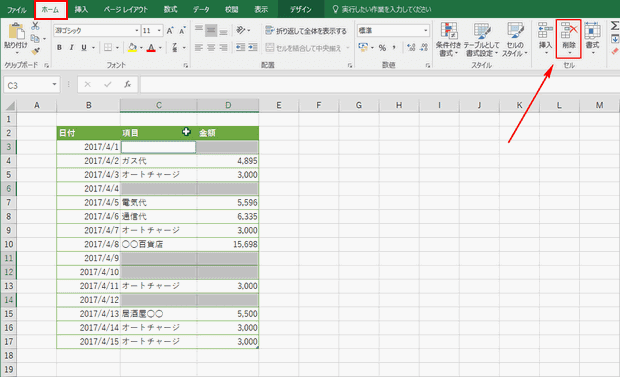Click the phonetic guide (ふりがな) icon
This screenshot has height=377, width=620.
click(x=175, y=48)
